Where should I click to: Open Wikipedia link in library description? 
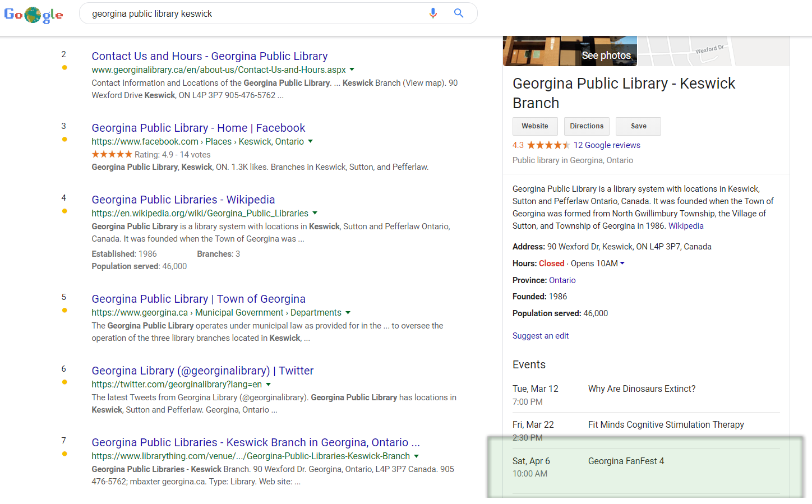point(686,226)
